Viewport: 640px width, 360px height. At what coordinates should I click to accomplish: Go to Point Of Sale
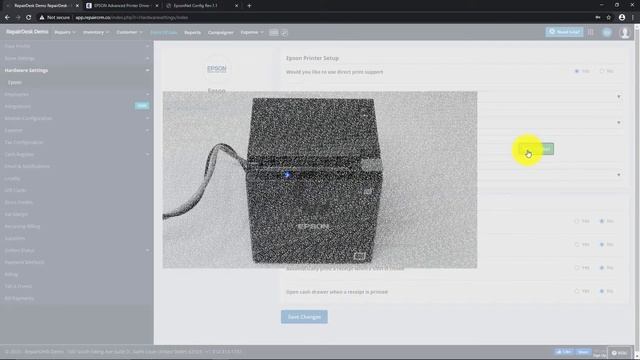point(164,32)
